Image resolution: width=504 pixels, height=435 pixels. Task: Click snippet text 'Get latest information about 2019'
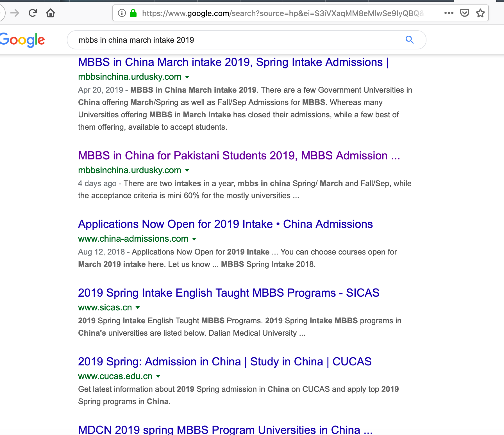click(x=136, y=389)
